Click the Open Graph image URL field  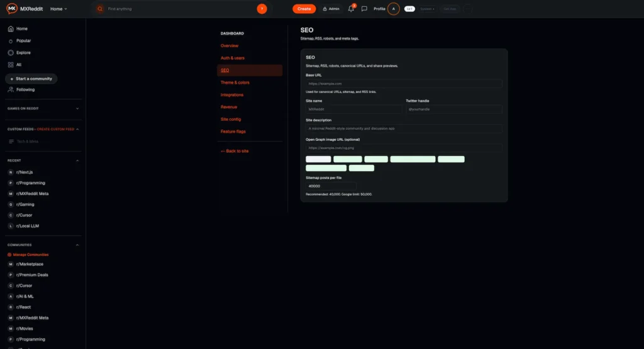click(x=404, y=148)
